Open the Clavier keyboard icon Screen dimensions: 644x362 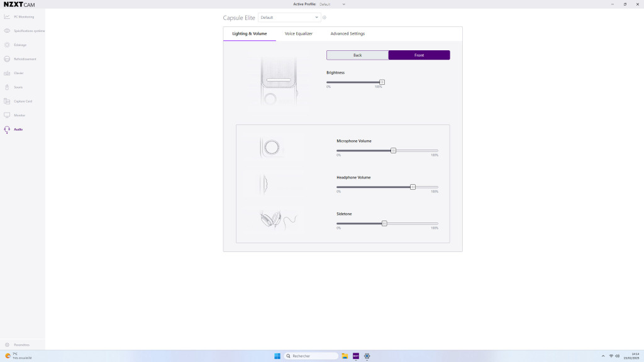(x=7, y=73)
